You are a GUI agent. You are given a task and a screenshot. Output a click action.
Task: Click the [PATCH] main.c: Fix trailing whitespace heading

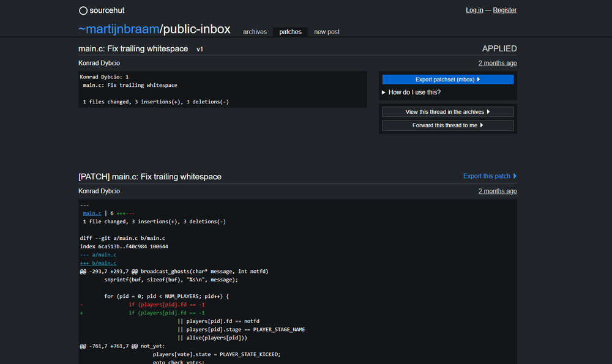[150, 177]
